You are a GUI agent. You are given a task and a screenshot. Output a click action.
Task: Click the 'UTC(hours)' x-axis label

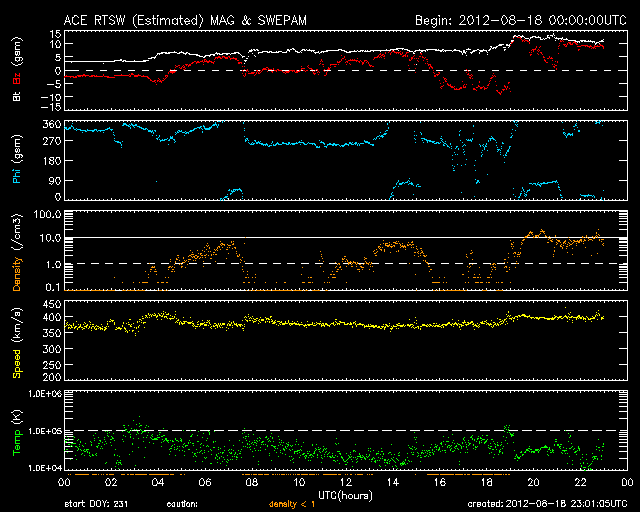346,496
